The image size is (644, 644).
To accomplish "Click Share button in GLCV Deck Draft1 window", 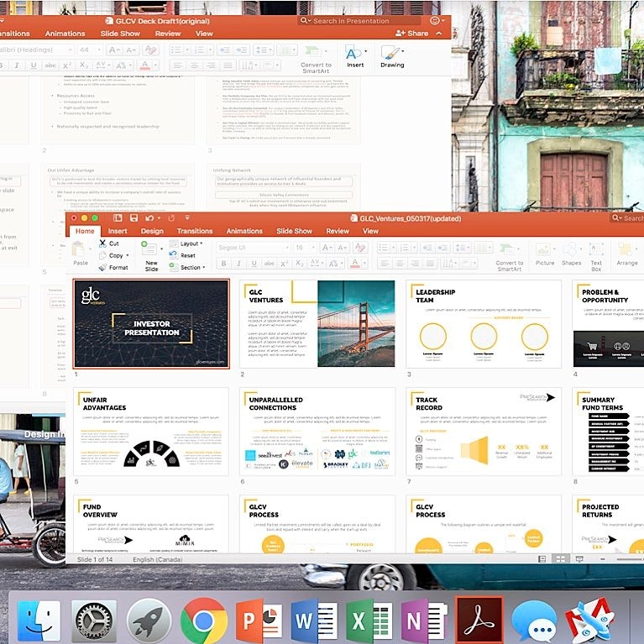I will 412,34.
